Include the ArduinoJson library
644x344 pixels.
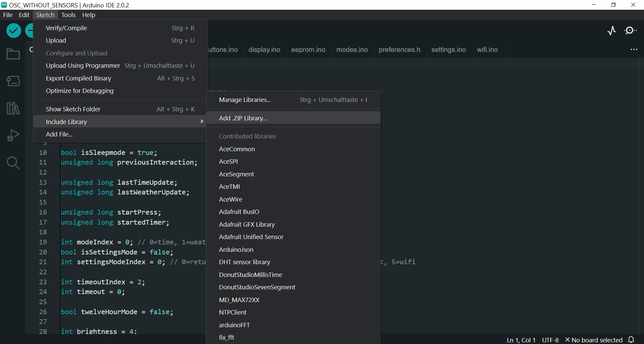point(236,249)
